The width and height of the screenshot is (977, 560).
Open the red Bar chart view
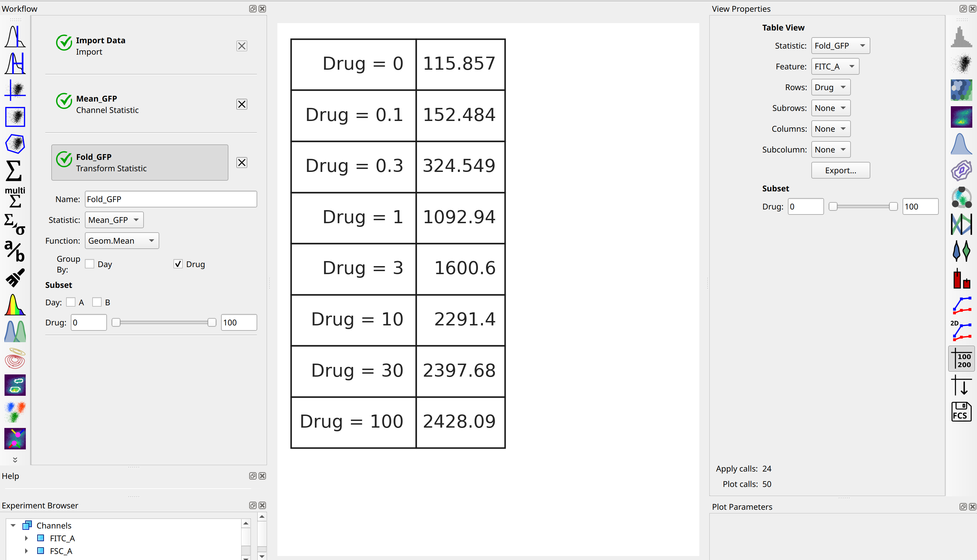coord(961,278)
